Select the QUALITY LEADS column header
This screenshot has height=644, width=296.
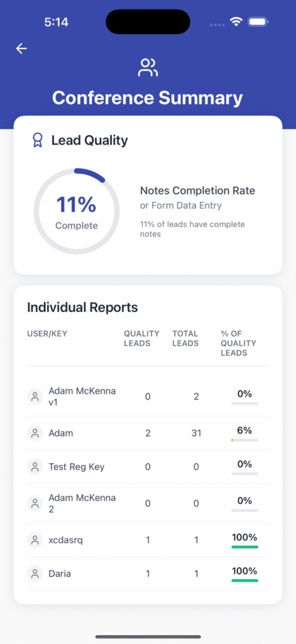141,338
